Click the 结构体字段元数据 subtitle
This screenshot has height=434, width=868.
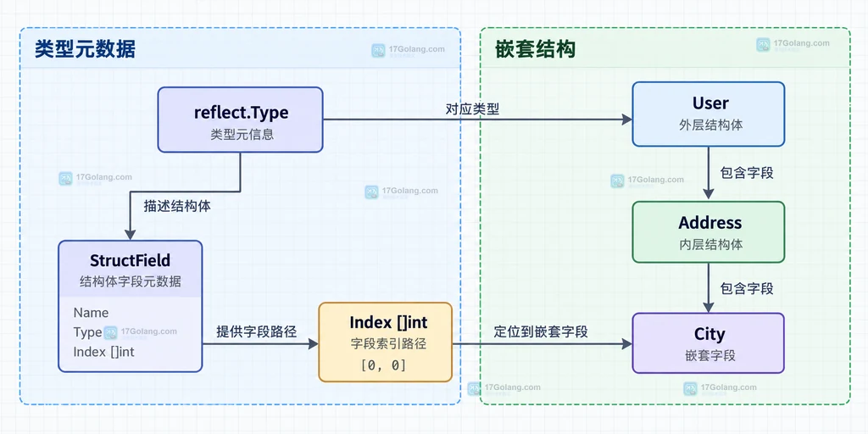coord(130,281)
